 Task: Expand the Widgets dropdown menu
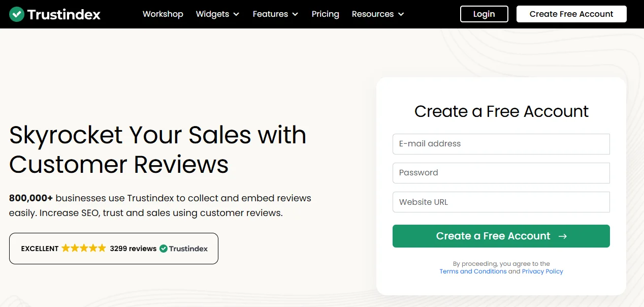(217, 14)
